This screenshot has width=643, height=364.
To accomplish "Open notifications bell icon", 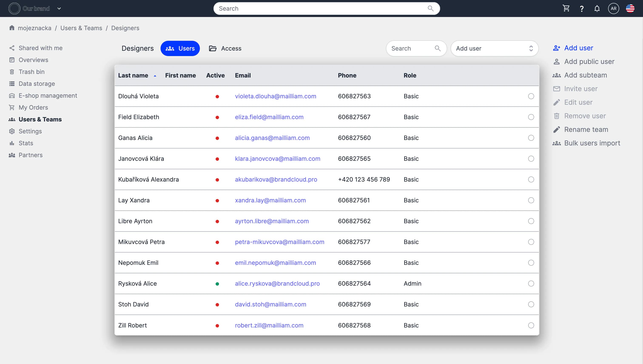I will tap(597, 9).
